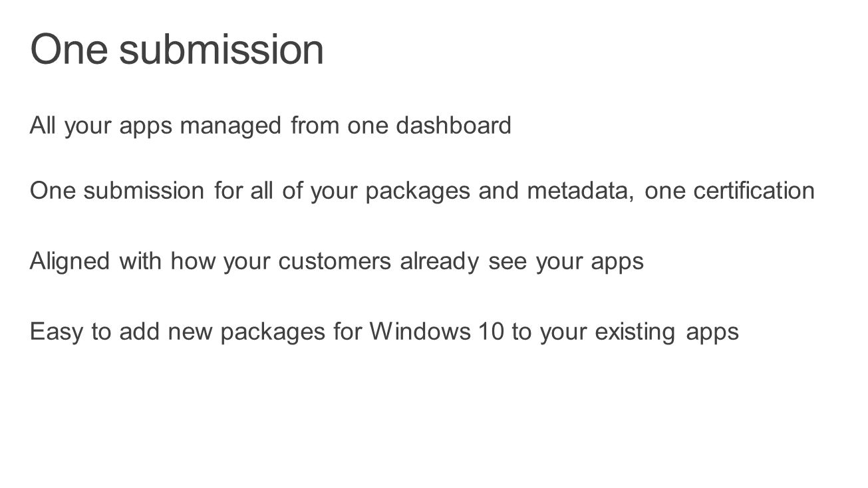Click the word "submission" in slide title
The image size is (868, 488).
click(x=221, y=50)
